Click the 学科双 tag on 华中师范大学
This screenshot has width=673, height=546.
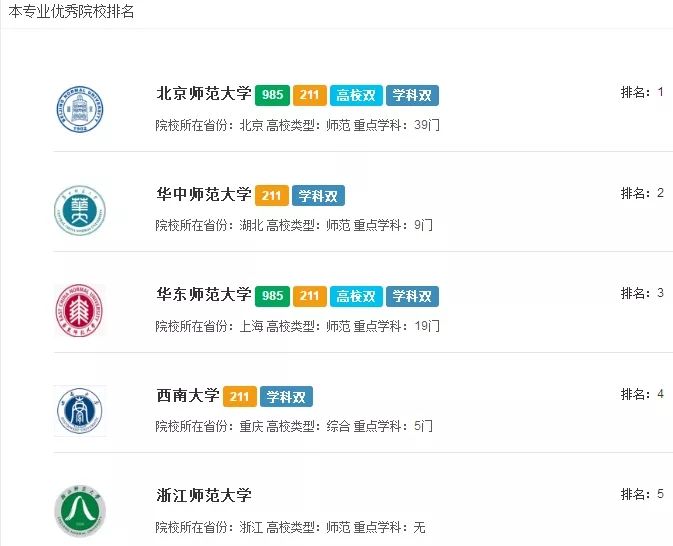click(318, 196)
